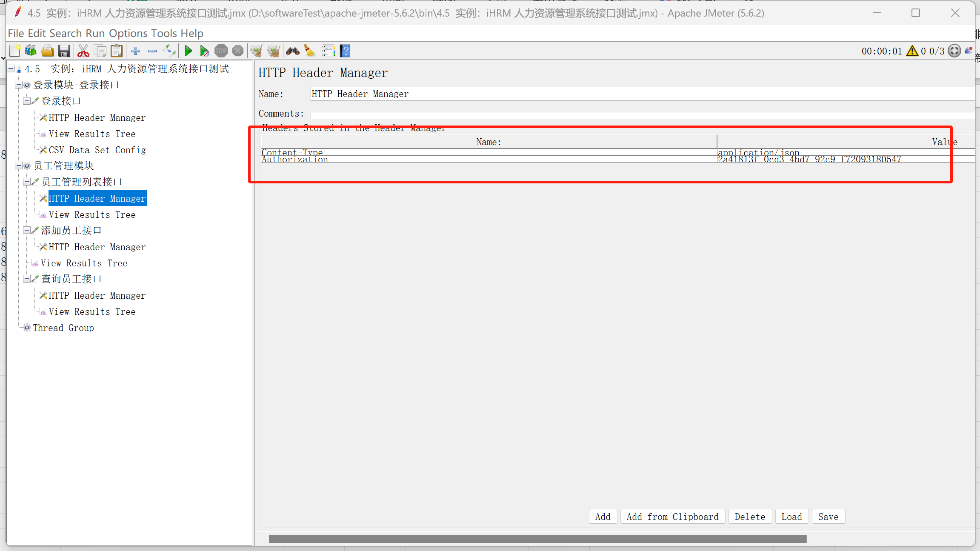The width and height of the screenshot is (980, 551).
Task: Click the Templates icon in toolbar
Action: pyautogui.click(x=31, y=51)
